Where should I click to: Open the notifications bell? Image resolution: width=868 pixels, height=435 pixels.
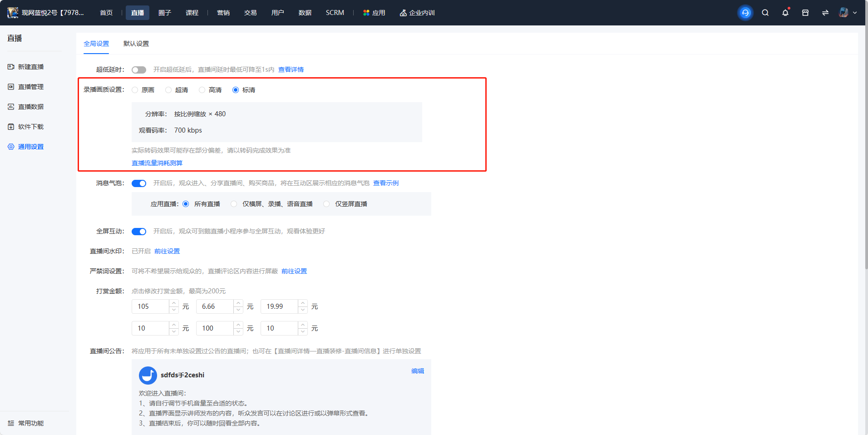pos(785,13)
